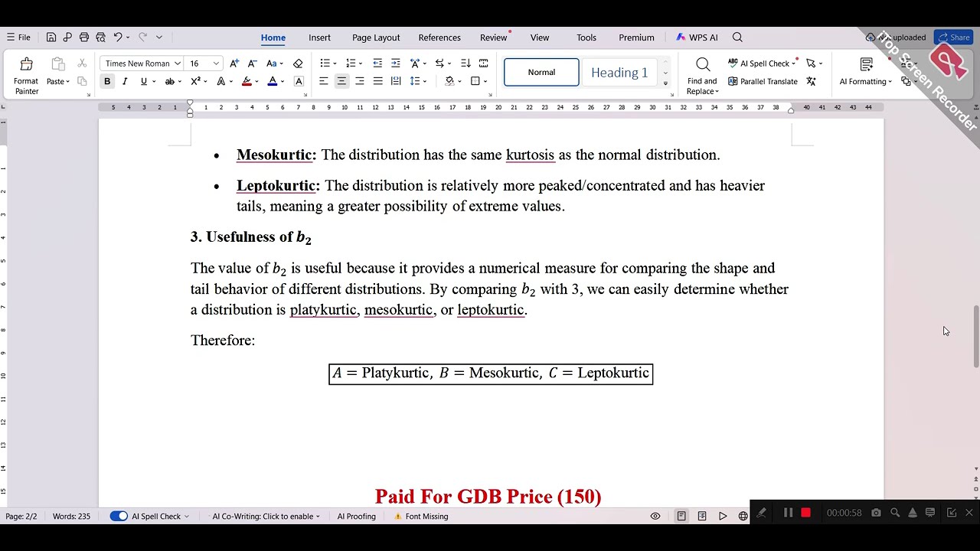The image size is (980, 551).
Task: Toggle center alignment
Action: click(x=341, y=81)
